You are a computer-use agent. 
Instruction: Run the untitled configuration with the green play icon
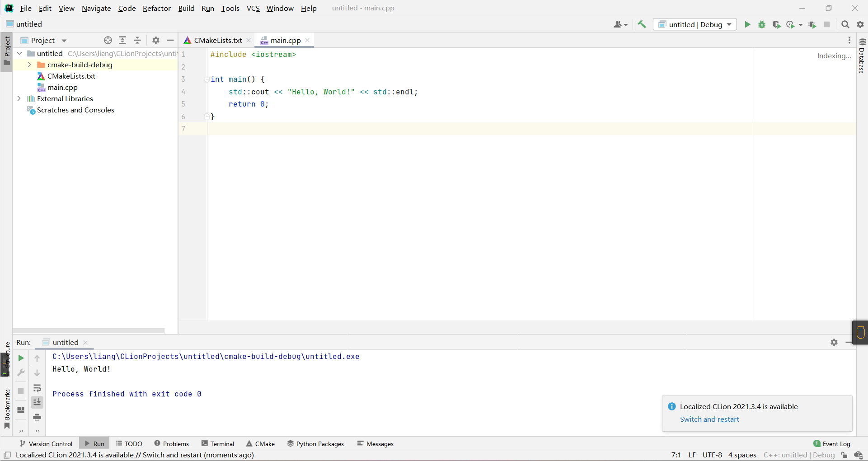click(x=747, y=24)
